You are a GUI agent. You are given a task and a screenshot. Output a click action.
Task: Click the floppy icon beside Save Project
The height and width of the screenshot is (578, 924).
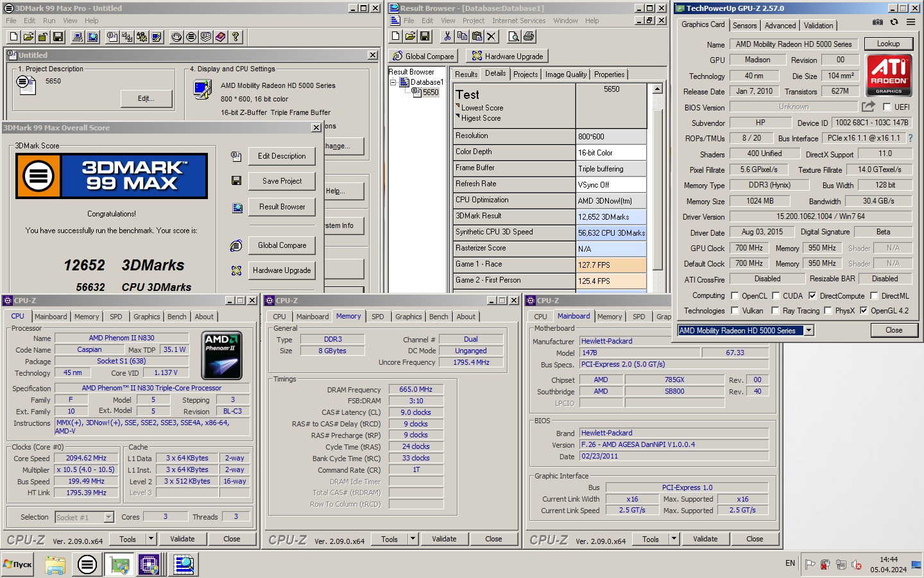(236, 181)
